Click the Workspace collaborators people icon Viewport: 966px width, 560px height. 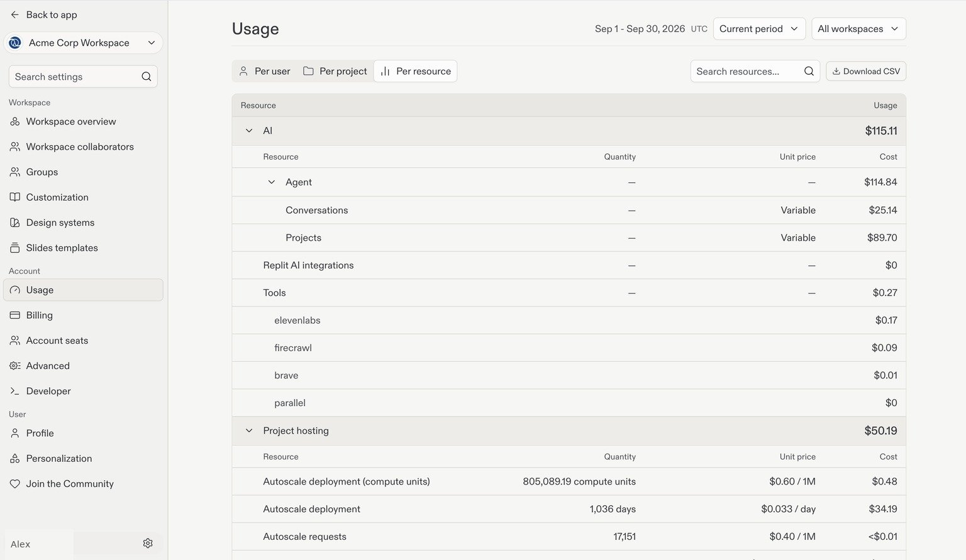coord(15,146)
